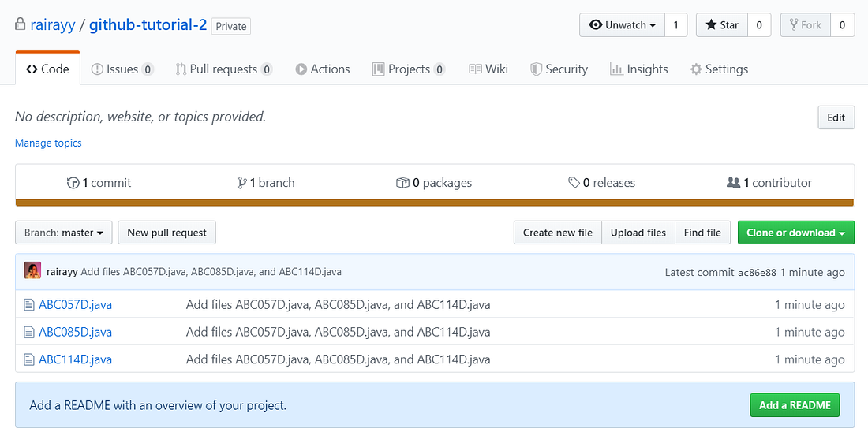Image resolution: width=868 pixels, height=443 pixels.
Task: Click the file icon beside ABC057D.java
Action: 28,305
